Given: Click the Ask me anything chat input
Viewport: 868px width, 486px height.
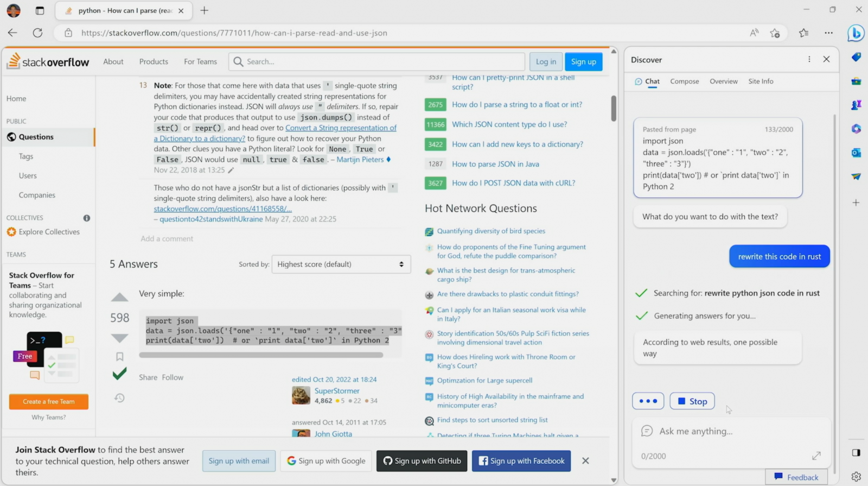Looking at the screenshot, I should point(731,431).
